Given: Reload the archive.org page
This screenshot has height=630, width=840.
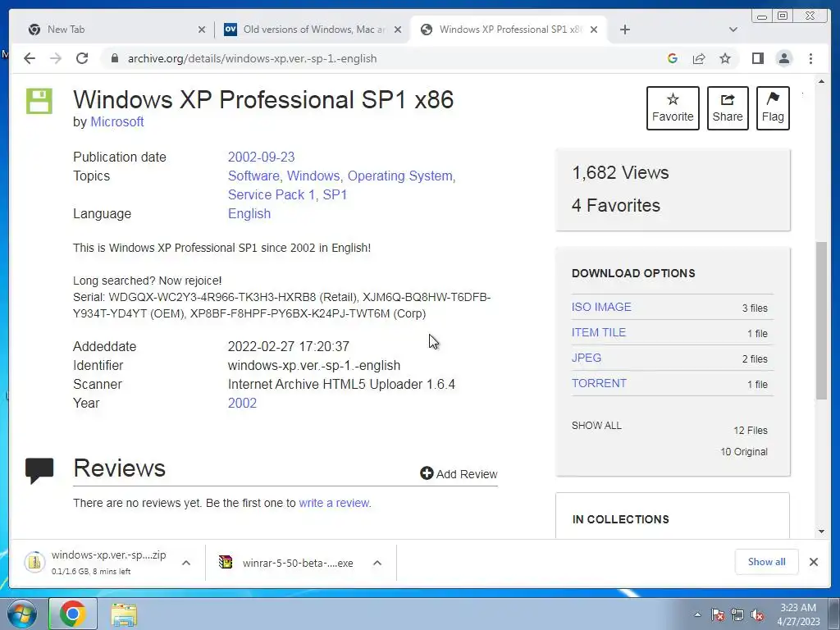Looking at the screenshot, I should [82, 58].
